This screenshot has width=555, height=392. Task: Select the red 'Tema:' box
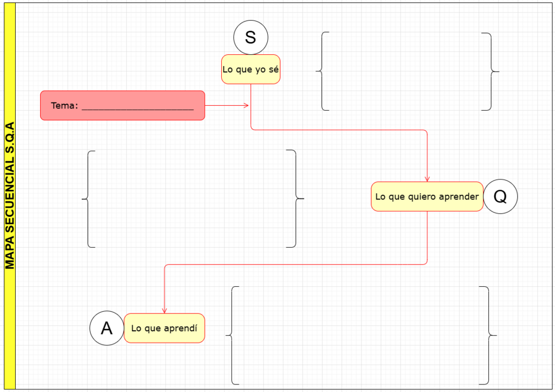pyautogui.click(x=122, y=106)
